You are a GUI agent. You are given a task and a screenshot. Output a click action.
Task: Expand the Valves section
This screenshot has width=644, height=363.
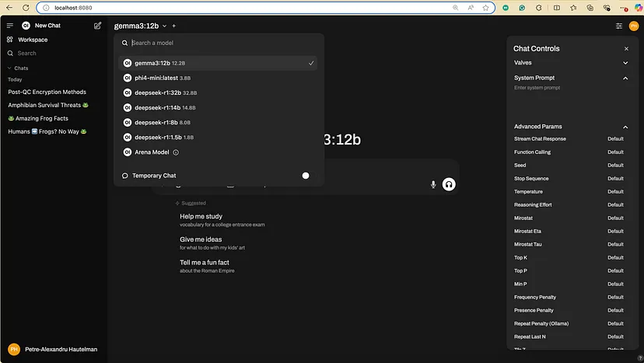[x=571, y=63]
